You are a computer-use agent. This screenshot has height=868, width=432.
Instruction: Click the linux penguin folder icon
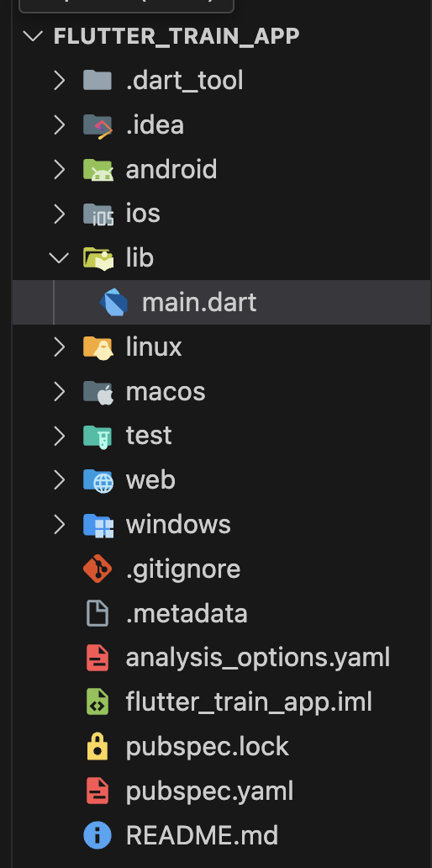(97, 347)
